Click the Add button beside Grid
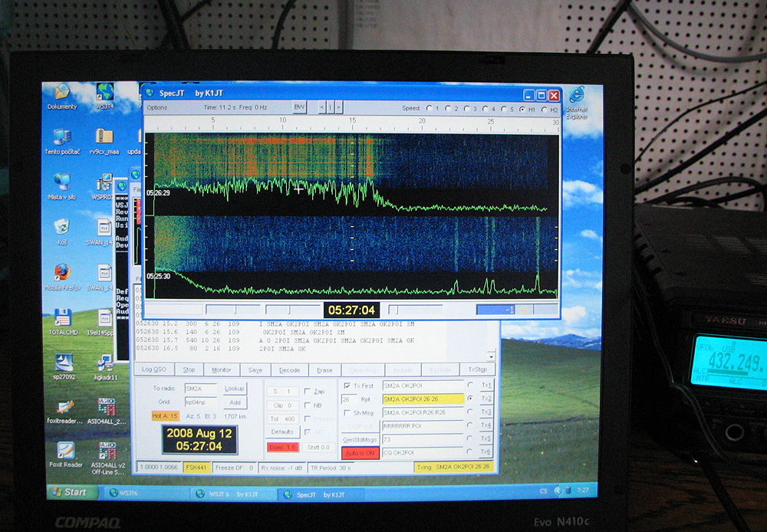The height and width of the screenshot is (532, 767). pyautogui.click(x=235, y=402)
